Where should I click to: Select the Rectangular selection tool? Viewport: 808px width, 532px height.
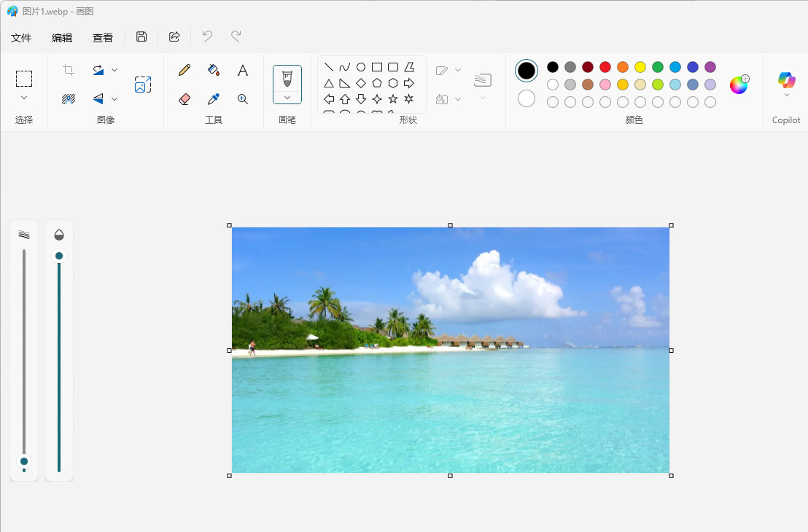coord(24,79)
